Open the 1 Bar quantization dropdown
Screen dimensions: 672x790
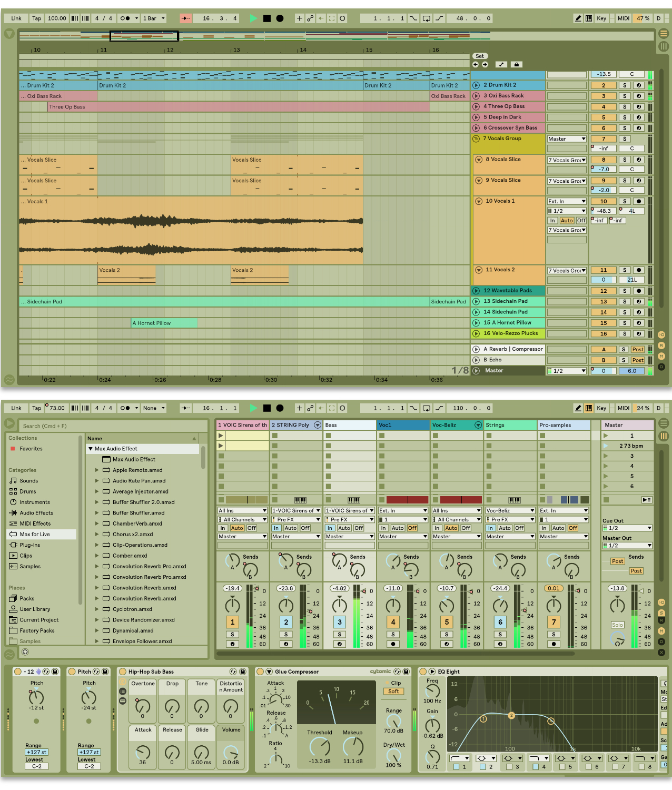pyautogui.click(x=154, y=18)
